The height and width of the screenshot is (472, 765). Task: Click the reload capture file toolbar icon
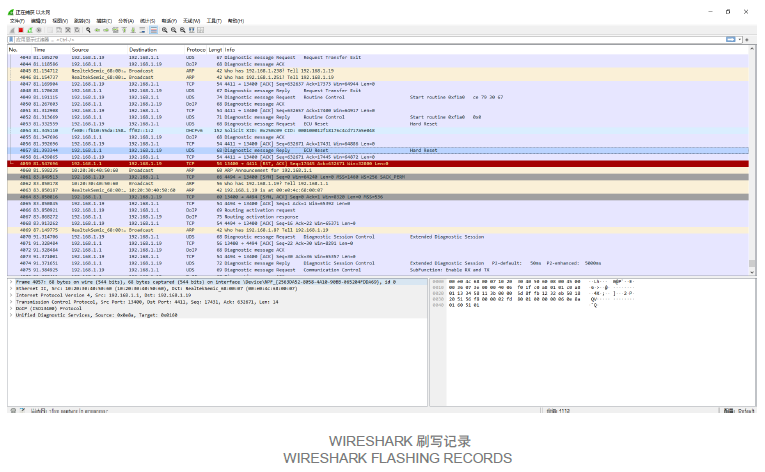(x=77, y=30)
